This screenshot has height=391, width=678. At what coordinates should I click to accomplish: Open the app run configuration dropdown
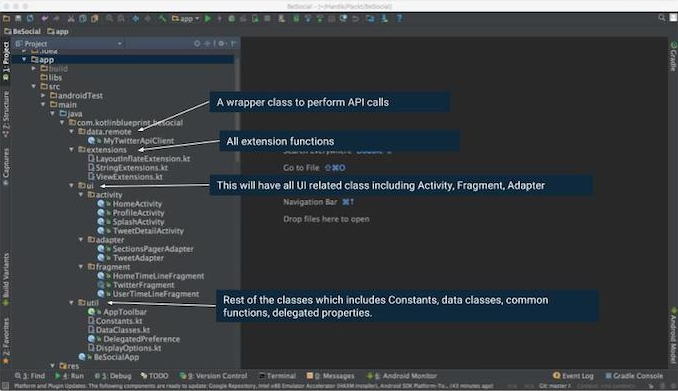(x=186, y=19)
